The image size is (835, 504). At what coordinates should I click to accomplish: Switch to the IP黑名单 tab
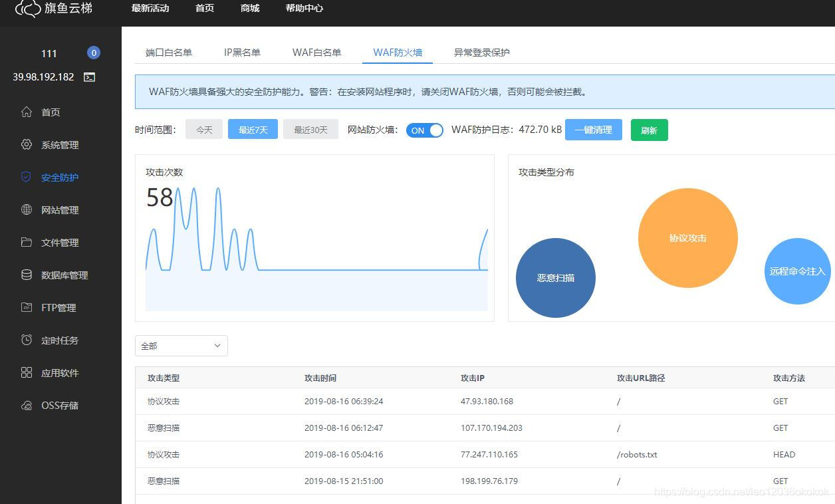click(242, 52)
